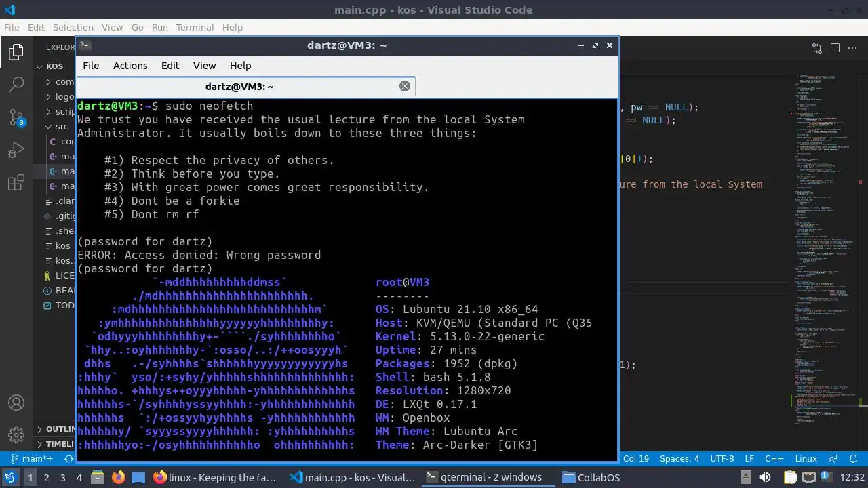
Task: Open VS Code Selection menu
Action: click(73, 27)
